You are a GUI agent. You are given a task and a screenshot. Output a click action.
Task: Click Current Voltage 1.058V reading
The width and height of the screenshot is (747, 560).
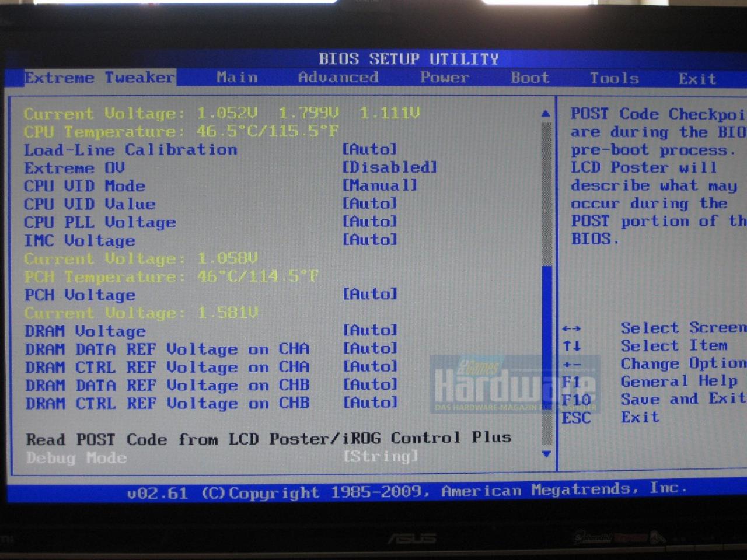point(141,258)
